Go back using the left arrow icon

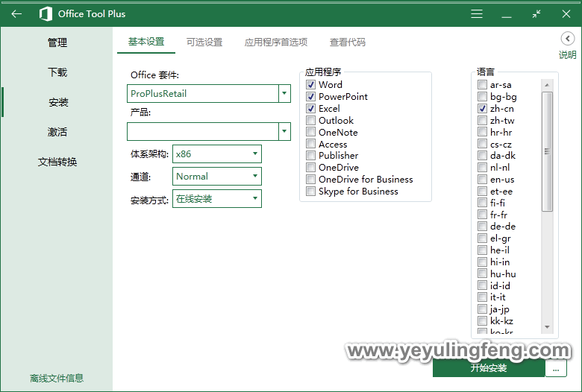coord(16,14)
